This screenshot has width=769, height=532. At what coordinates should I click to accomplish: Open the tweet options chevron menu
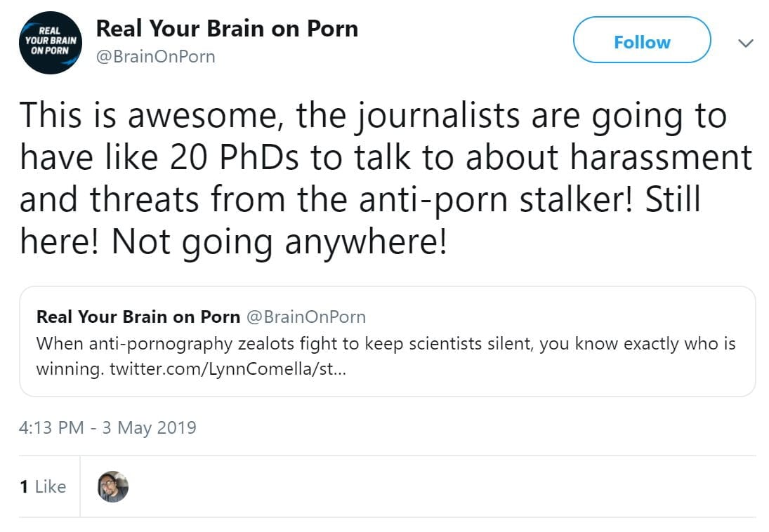[746, 43]
